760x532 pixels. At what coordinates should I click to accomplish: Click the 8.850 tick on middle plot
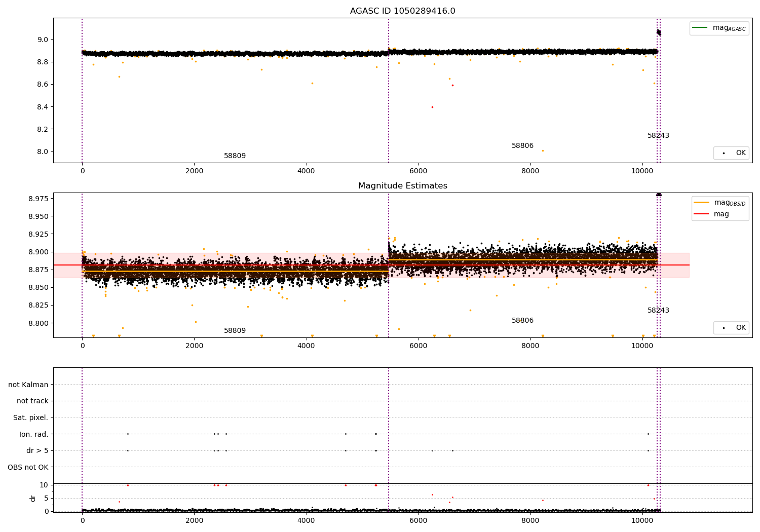pyautogui.click(x=39, y=287)
